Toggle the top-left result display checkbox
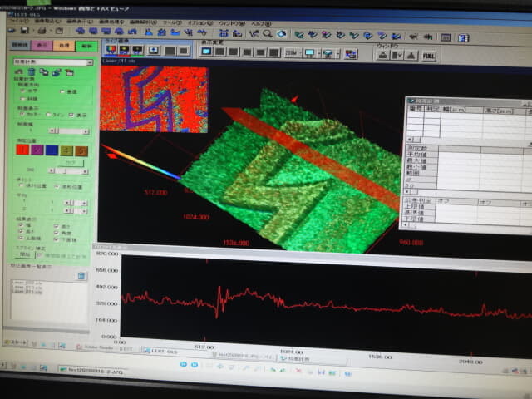Image resolution: width=532 pixels, height=399 pixels. 22,225
